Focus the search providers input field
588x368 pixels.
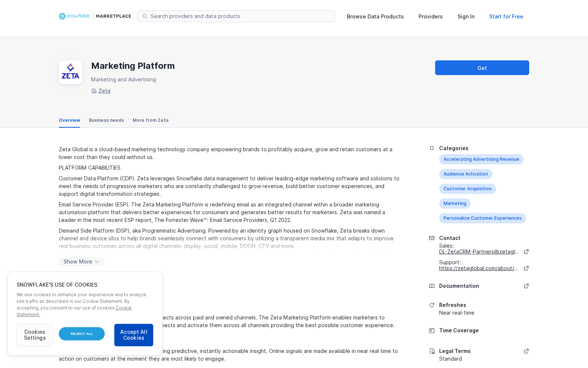coord(236,16)
